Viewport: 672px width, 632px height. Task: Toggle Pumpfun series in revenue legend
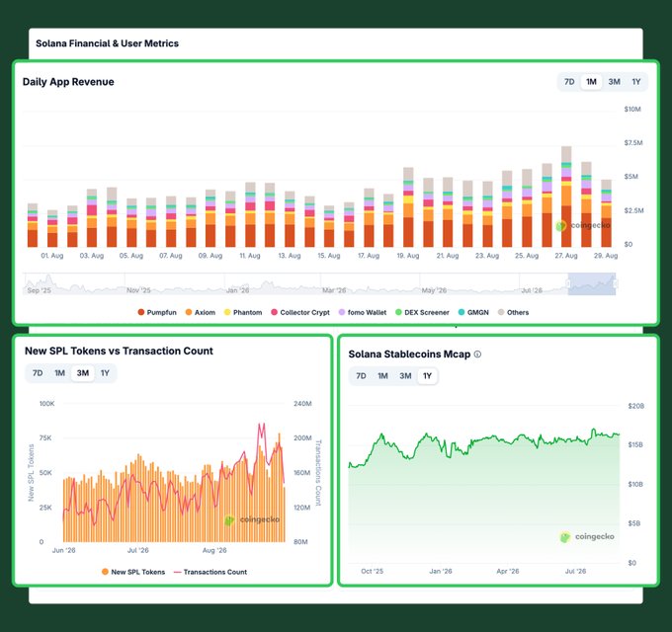157,312
